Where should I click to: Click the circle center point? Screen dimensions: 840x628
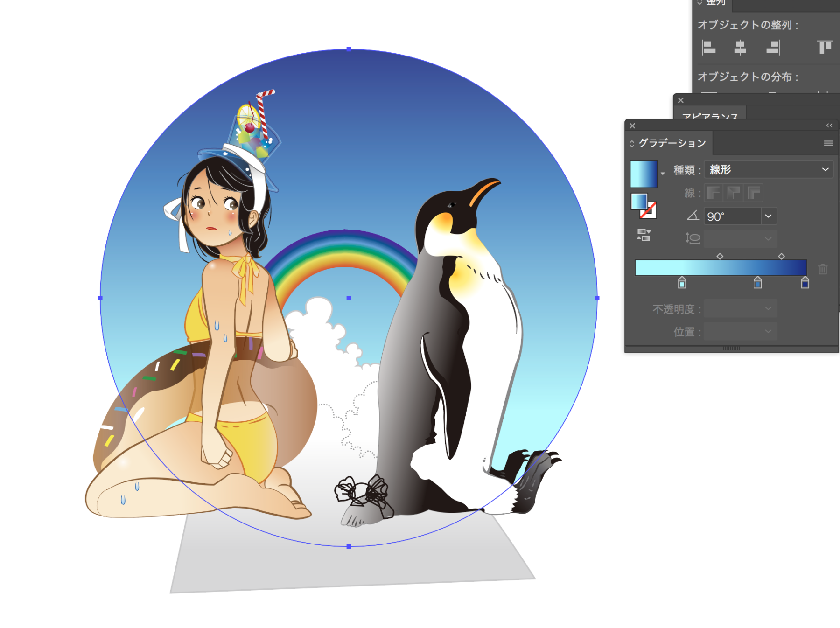(349, 298)
